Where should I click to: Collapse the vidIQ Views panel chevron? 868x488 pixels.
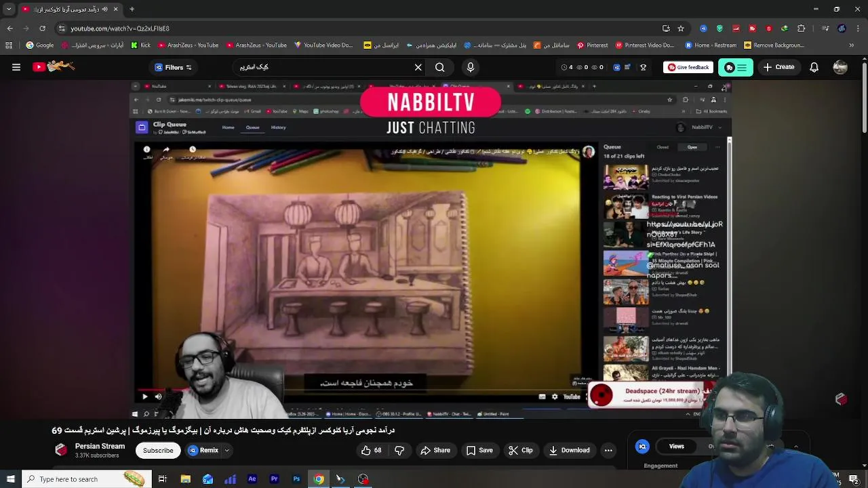(x=796, y=447)
